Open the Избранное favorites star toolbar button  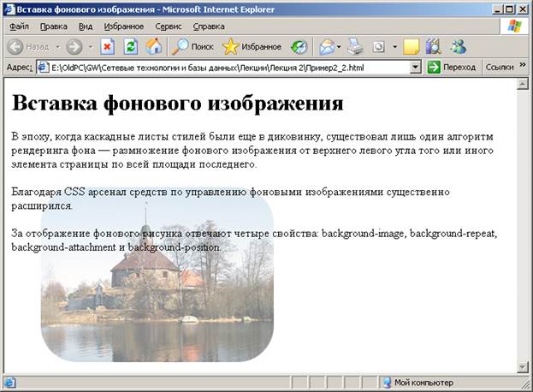point(252,46)
